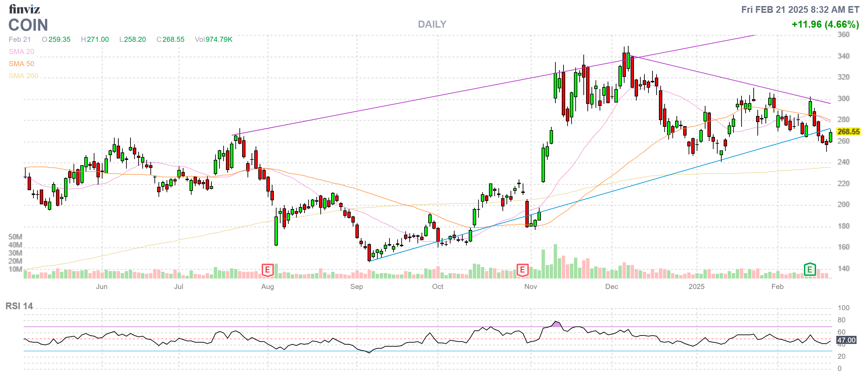The width and height of the screenshot is (868, 379).
Task: Click the green earnings marker in Feb
Action: tap(809, 269)
